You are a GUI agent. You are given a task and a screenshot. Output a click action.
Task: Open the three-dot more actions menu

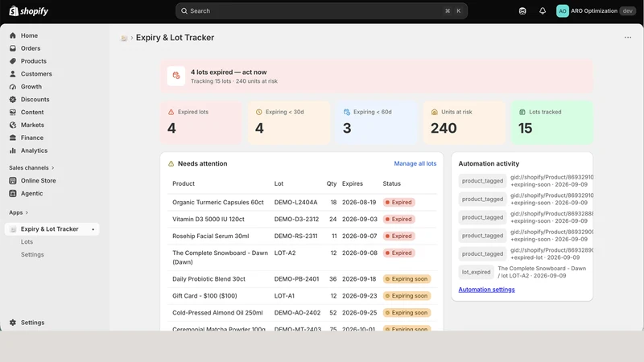click(x=628, y=37)
